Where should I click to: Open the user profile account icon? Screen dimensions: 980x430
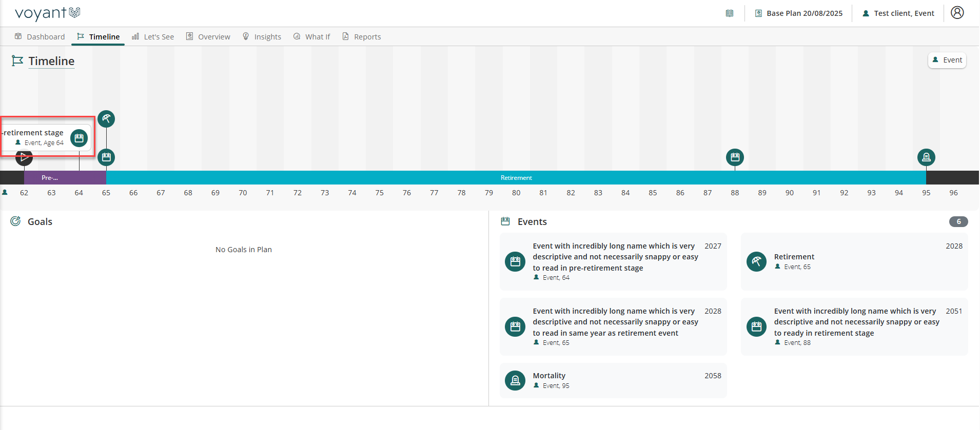click(x=957, y=13)
